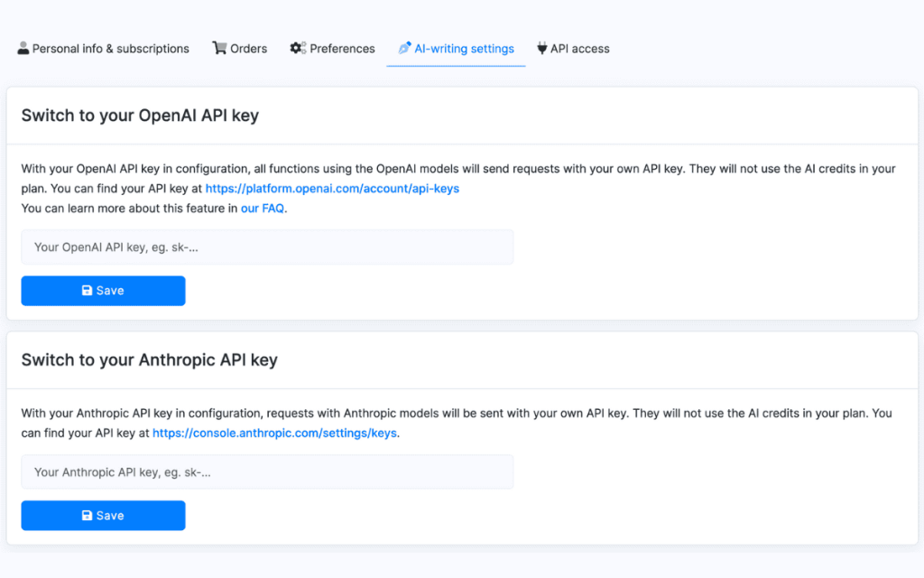924x578 pixels.
Task: Focus the Anthropic API key input field
Action: (267, 471)
